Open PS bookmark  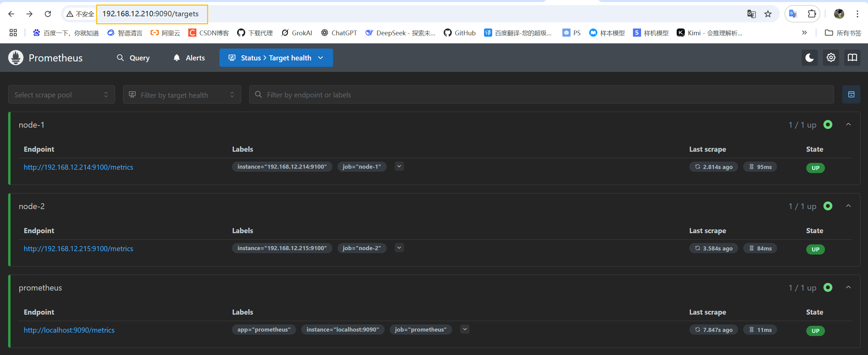coord(572,33)
